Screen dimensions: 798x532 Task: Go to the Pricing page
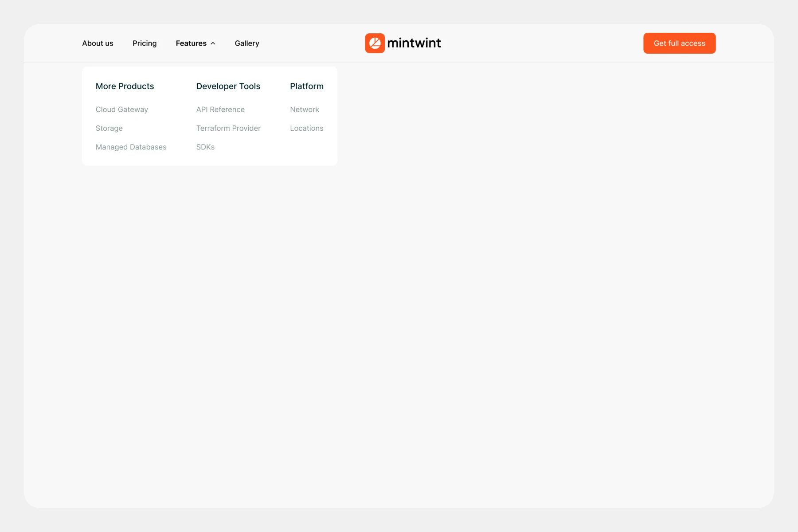click(x=145, y=43)
